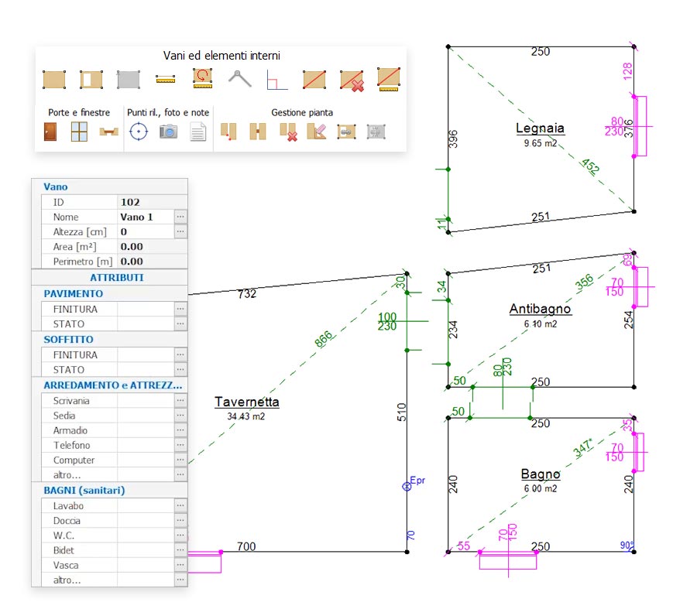This screenshot has height=616, width=697.
Task: Select the link rooms connection icon
Action: (258, 132)
